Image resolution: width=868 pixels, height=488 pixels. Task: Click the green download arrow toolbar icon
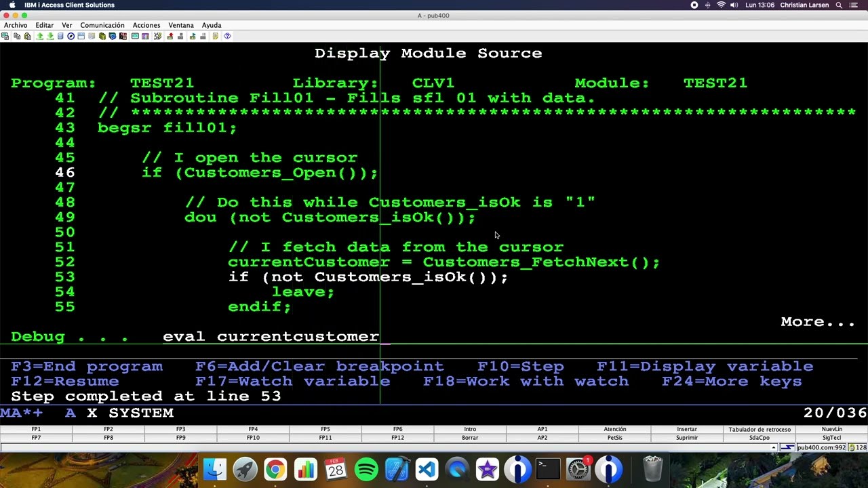coord(50,36)
